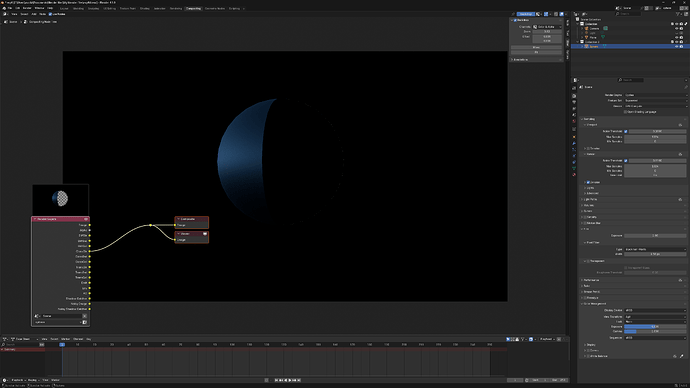Image resolution: width=690 pixels, height=388 pixels.
Task: Open the Render Engine dropdown
Action: coord(655,95)
